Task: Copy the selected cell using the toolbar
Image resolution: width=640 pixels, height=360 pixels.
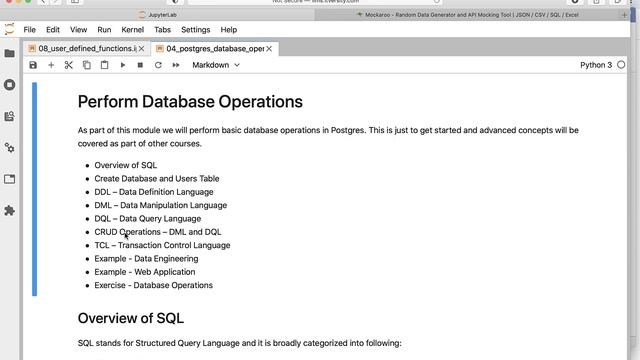Action: pyautogui.click(x=87, y=65)
